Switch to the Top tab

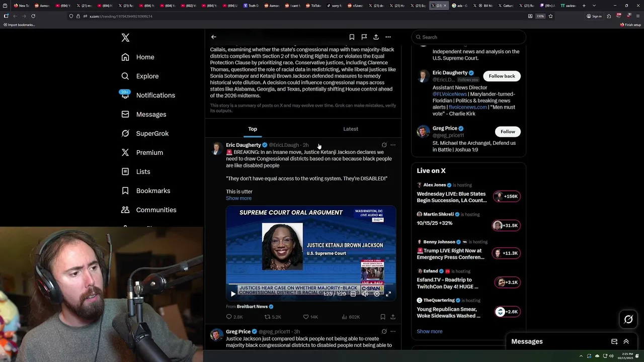tap(253, 129)
